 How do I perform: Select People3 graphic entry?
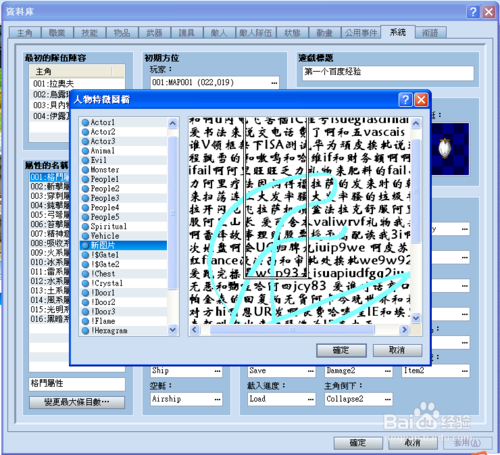(x=123, y=198)
